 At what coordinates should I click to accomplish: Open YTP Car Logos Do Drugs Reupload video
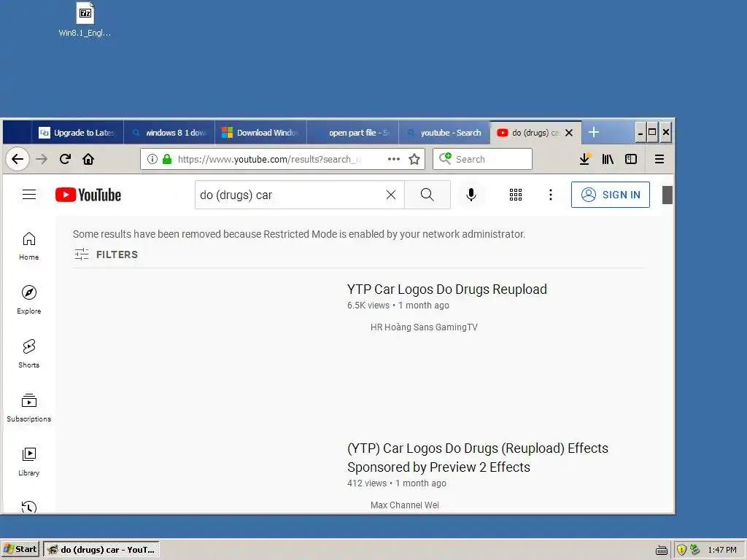pos(447,289)
